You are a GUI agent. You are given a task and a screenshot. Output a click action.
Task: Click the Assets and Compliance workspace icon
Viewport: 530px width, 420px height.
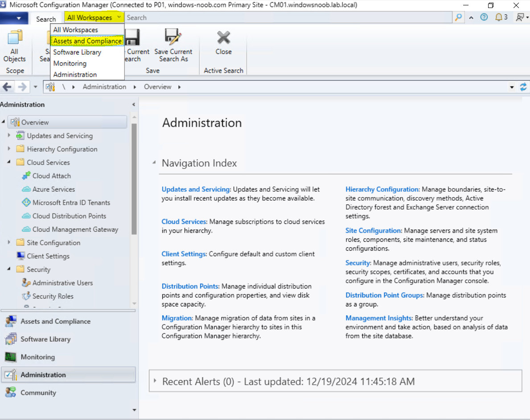[x=11, y=321]
